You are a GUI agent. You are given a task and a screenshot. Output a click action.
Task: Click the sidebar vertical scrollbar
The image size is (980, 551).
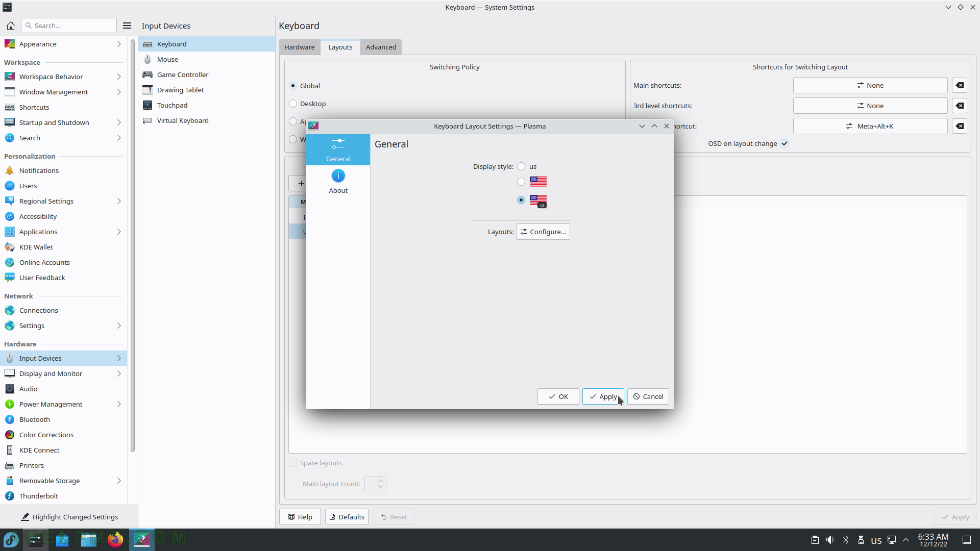[x=133, y=245]
